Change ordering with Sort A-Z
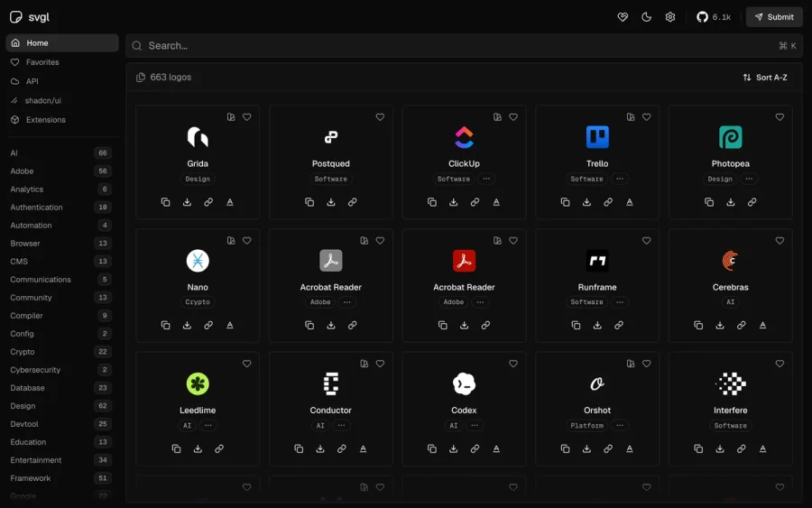 click(765, 78)
